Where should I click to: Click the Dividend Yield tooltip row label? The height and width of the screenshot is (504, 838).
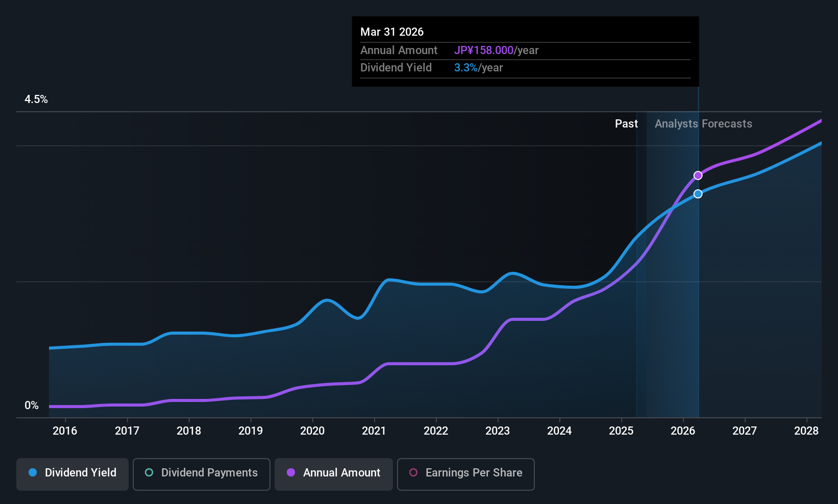tap(396, 68)
